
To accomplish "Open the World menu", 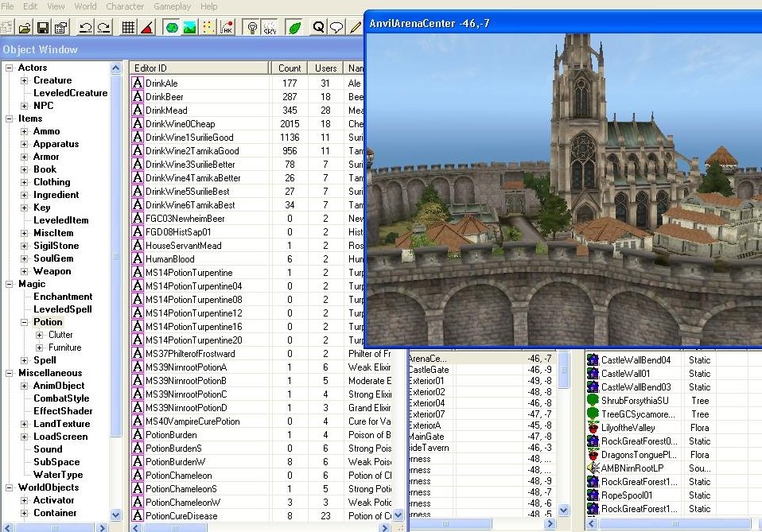I will click(85, 6).
